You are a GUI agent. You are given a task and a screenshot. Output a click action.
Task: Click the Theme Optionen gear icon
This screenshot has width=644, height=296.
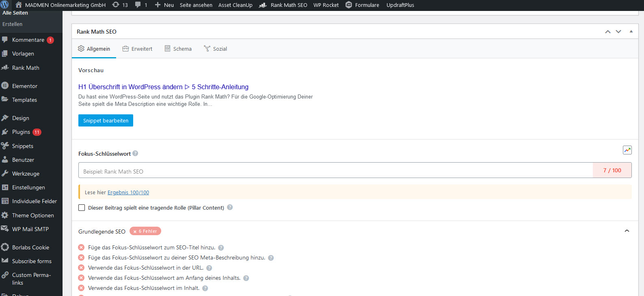(5, 215)
